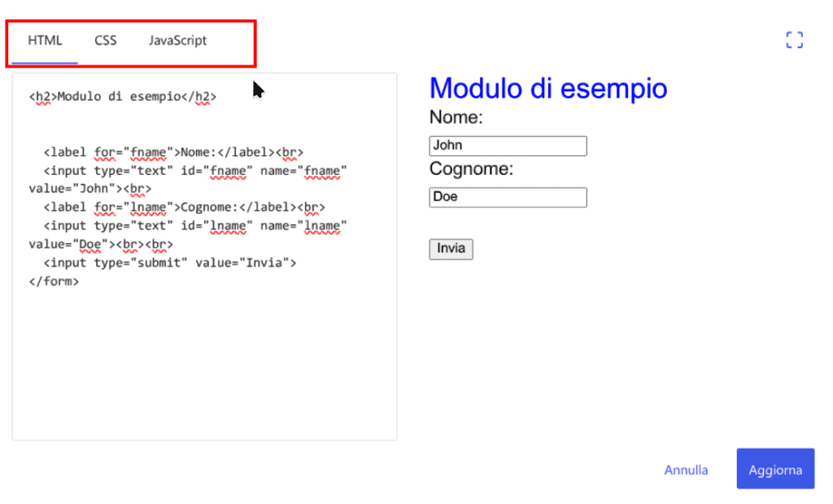Click the closing </form> tag line
Viewport: 833px width, 504px height.
point(54,281)
